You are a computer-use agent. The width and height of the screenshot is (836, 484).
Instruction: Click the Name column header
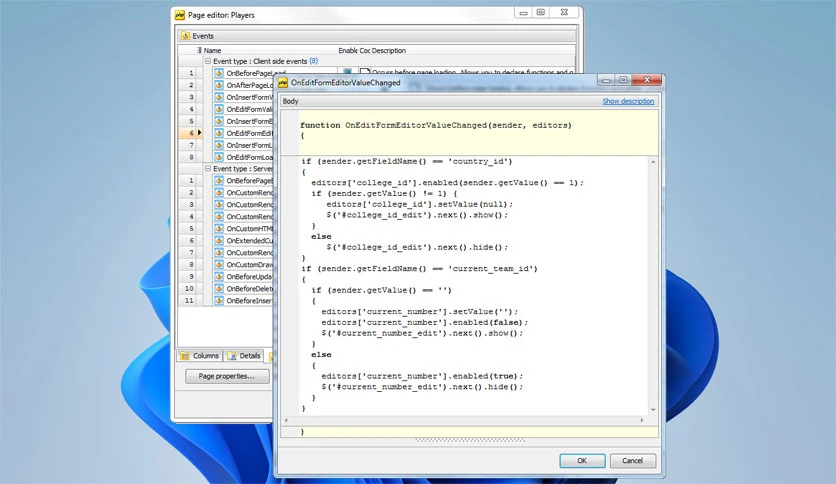pos(212,51)
